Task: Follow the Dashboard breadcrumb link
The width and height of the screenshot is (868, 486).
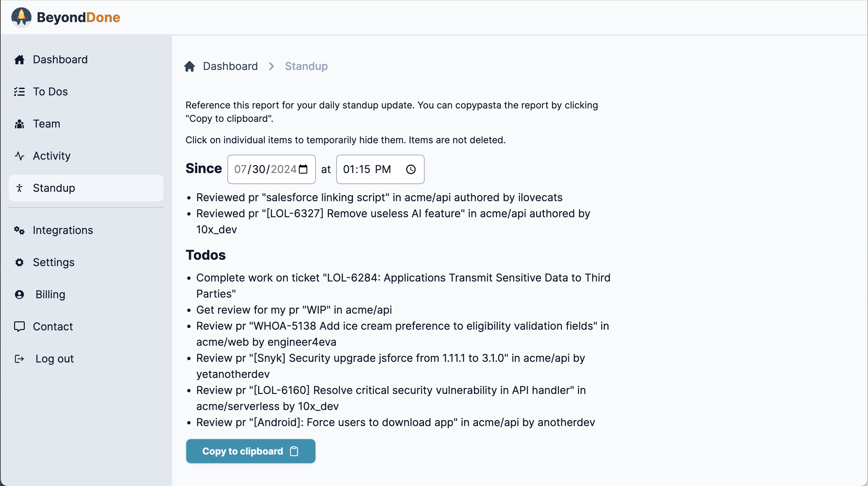Action: click(x=230, y=66)
